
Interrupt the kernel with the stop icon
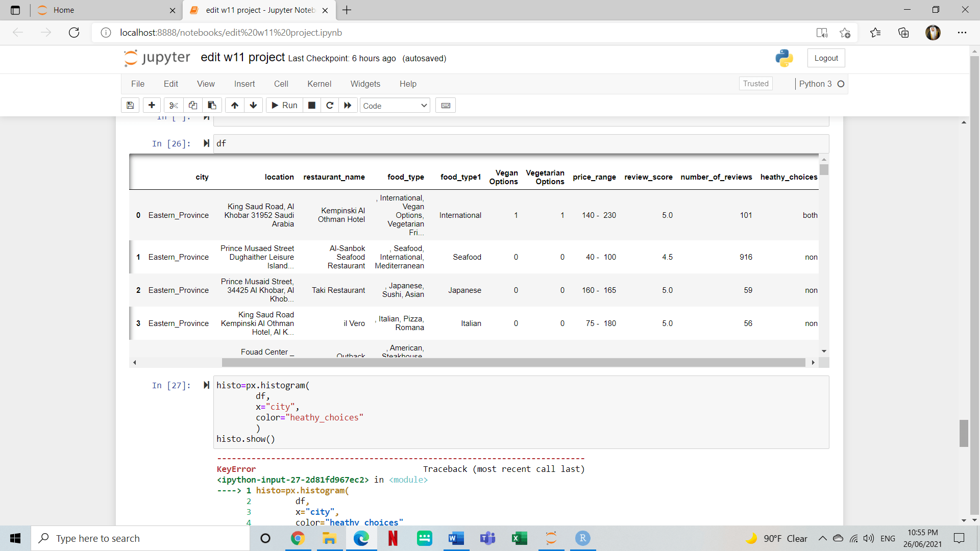click(x=311, y=105)
